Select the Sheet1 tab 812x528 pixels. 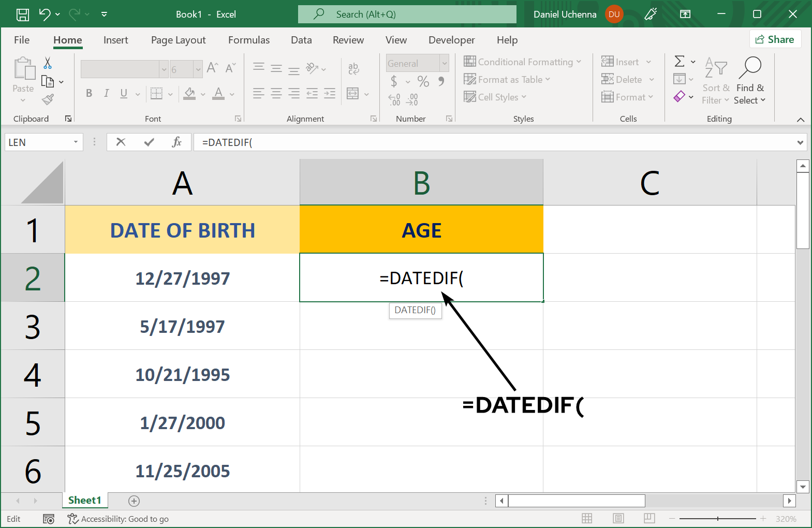85,500
